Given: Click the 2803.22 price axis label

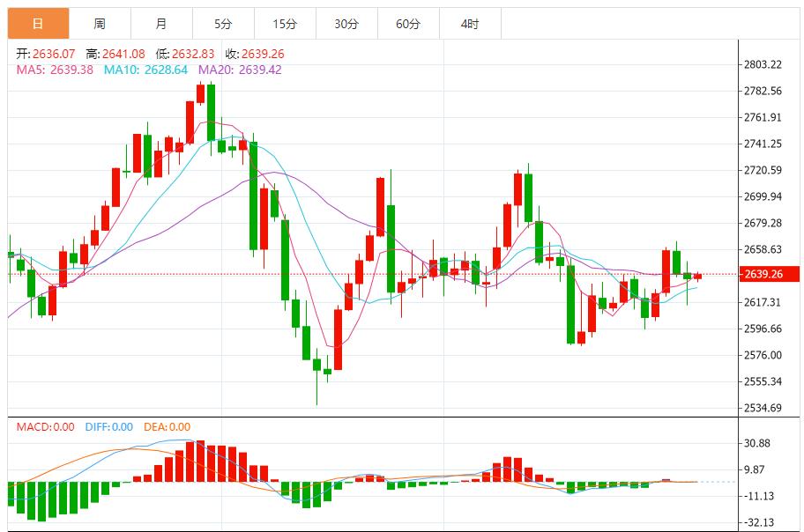Looking at the screenshot, I should (x=763, y=64).
